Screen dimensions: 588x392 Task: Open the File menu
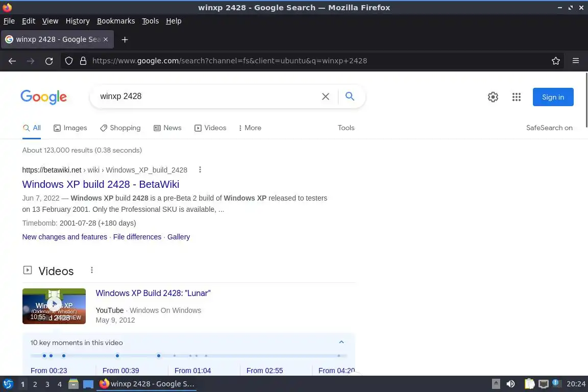click(9, 21)
